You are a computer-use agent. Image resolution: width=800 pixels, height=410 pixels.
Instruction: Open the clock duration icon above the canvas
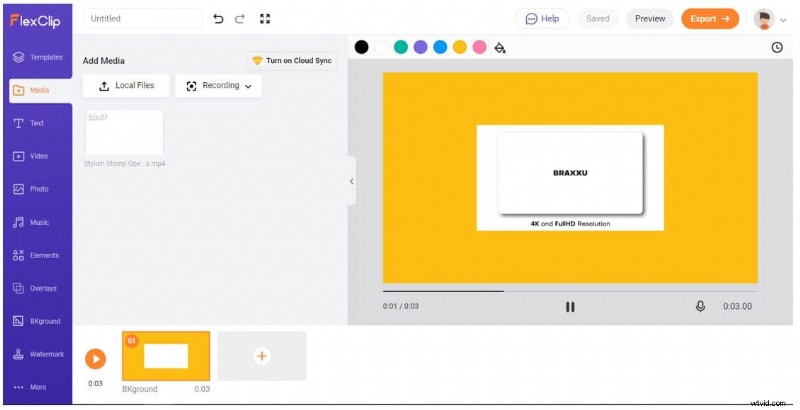click(x=777, y=47)
